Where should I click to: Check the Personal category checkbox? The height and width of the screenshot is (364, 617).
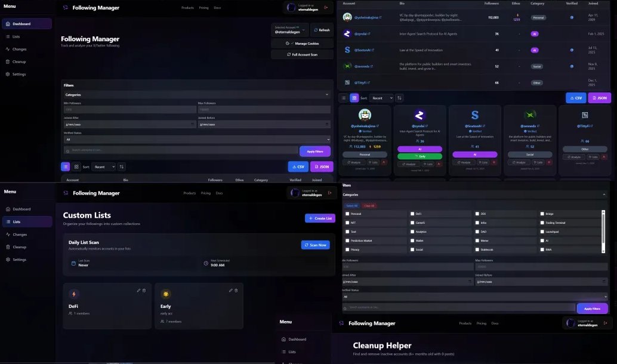click(347, 214)
